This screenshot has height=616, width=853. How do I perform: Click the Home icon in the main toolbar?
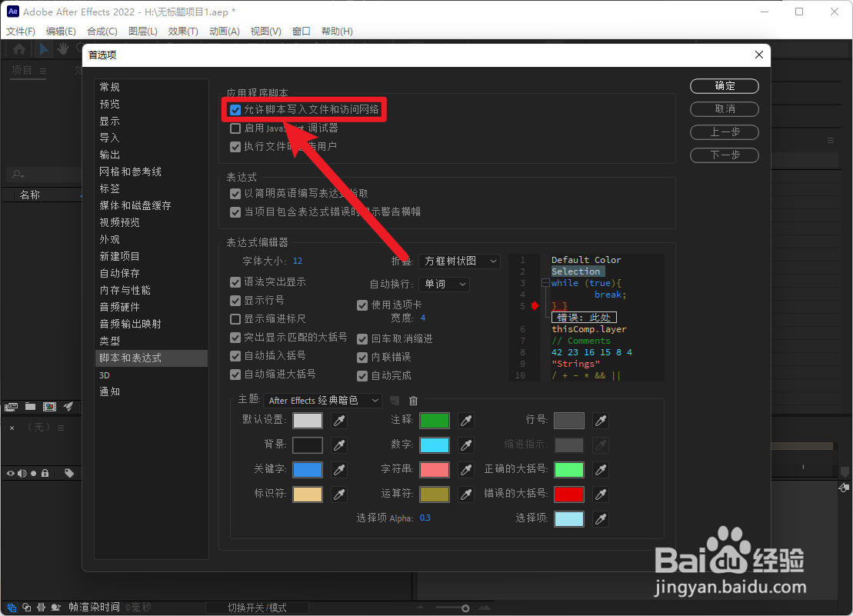tap(19, 49)
